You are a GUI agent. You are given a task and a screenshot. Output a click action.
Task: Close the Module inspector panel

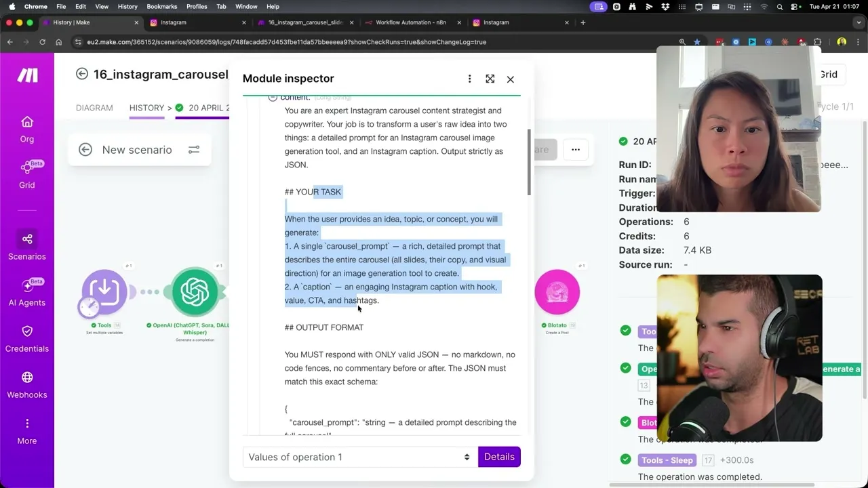coord(511,79)
